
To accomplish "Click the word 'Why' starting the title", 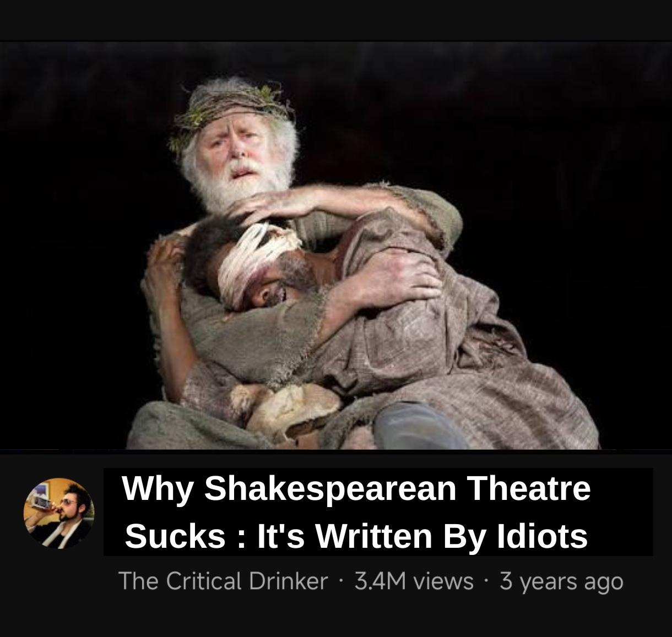I will pos(158,489).
